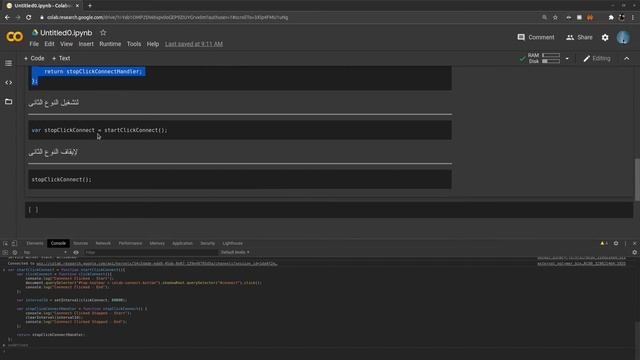The height and width of the screenshot is (360, 640).
Task: Open the File menu
Action: click(34, 44)
